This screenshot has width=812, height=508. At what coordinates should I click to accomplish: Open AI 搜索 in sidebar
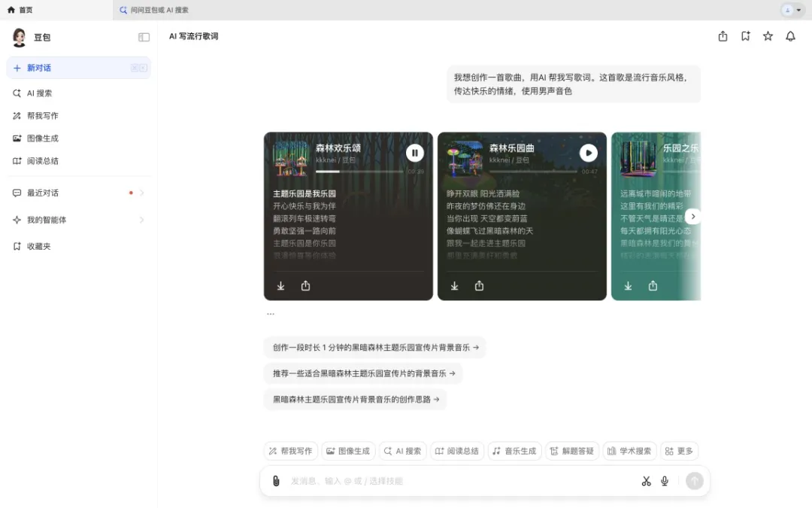(39, 93)
